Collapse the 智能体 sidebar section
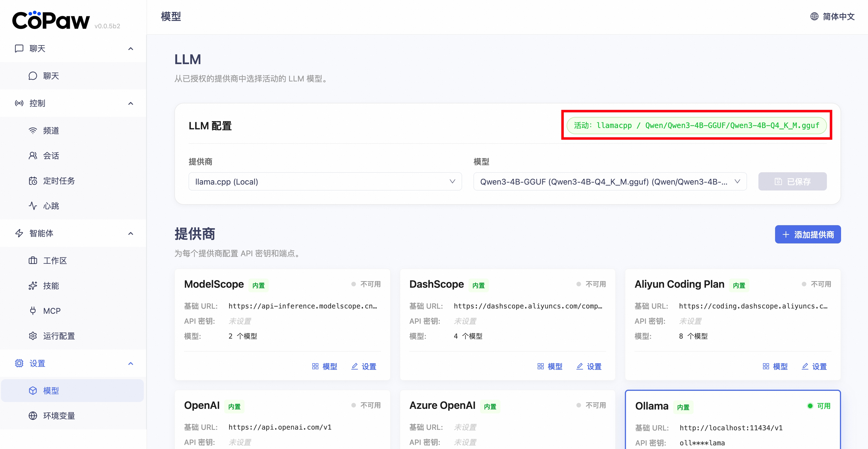 coord(130,233)
